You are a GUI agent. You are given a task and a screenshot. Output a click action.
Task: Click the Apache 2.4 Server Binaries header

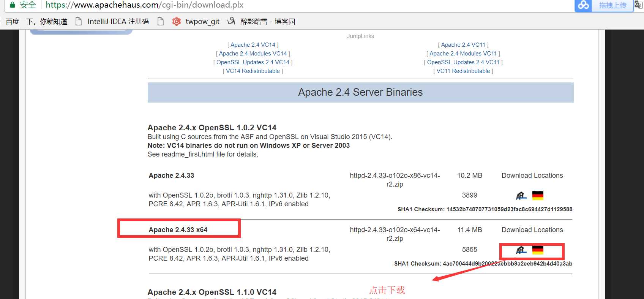click(x=360, y=92)
